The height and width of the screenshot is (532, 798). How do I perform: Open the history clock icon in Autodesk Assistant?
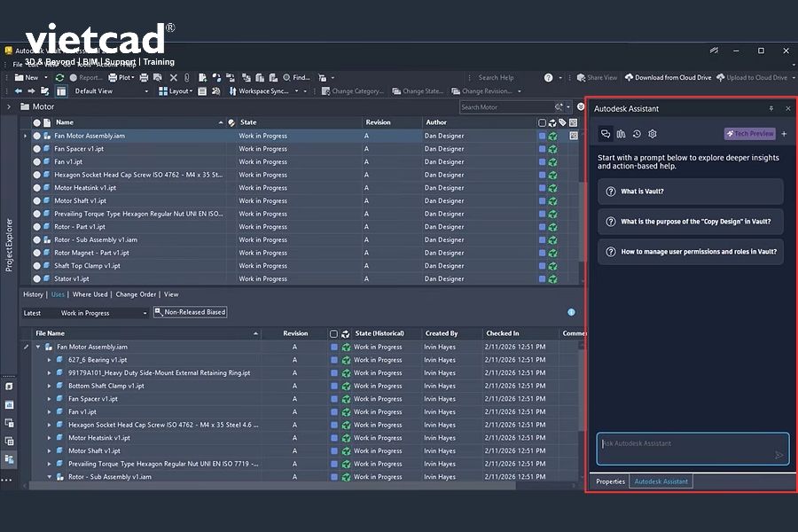click(637, 133)
